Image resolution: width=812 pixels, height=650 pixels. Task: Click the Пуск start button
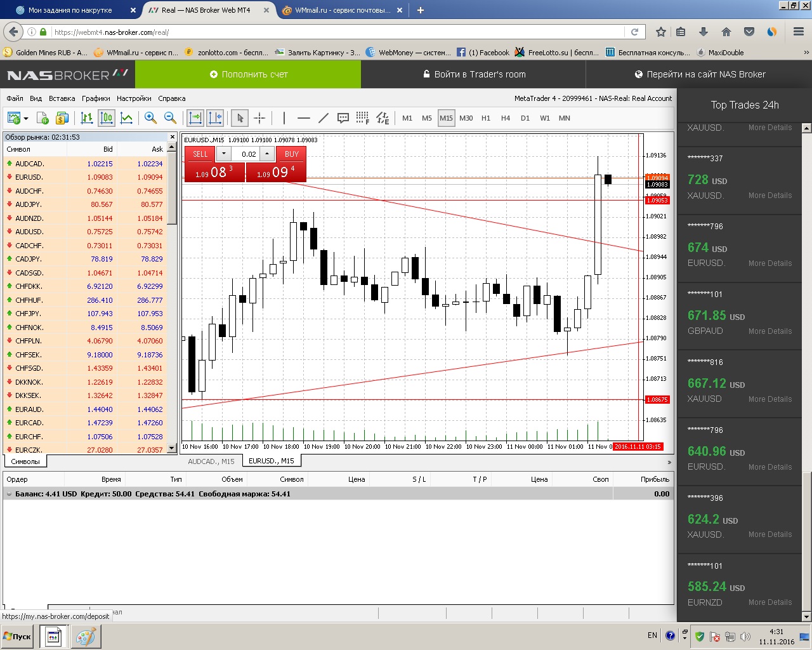[17, 636]
